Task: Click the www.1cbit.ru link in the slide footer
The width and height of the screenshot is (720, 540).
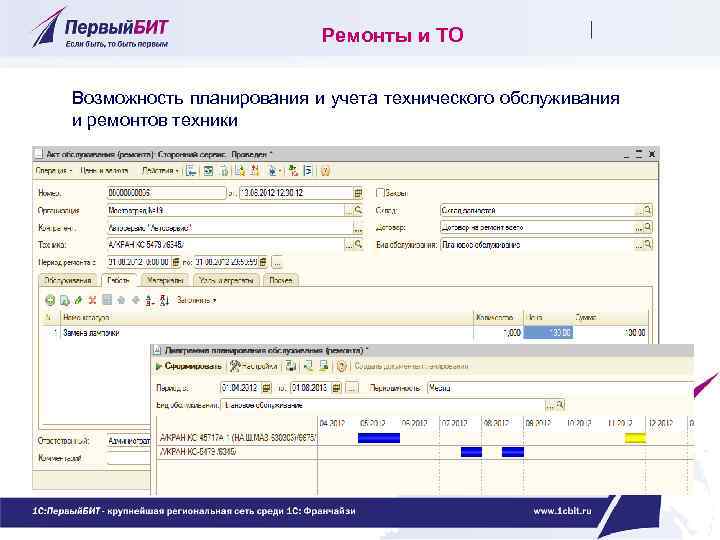Action: coord(562,511)
